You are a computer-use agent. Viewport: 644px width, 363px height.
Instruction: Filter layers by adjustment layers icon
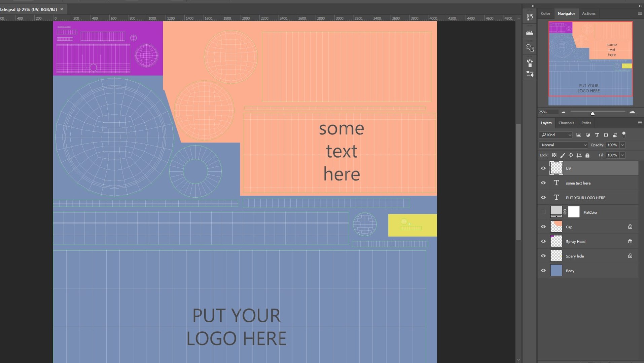(x=588, y=135)
